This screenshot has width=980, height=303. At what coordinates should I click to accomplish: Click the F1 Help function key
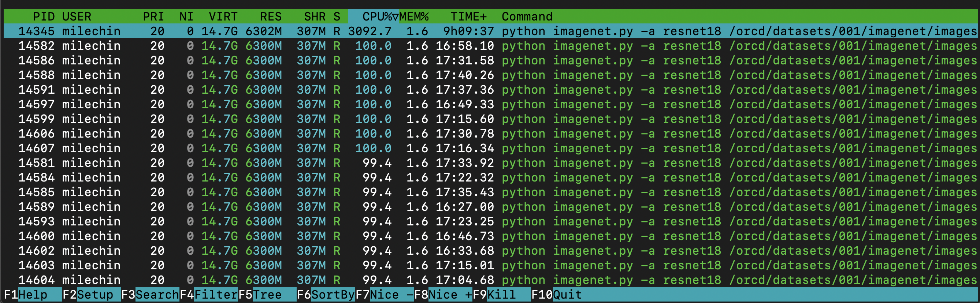coord(26,295)
